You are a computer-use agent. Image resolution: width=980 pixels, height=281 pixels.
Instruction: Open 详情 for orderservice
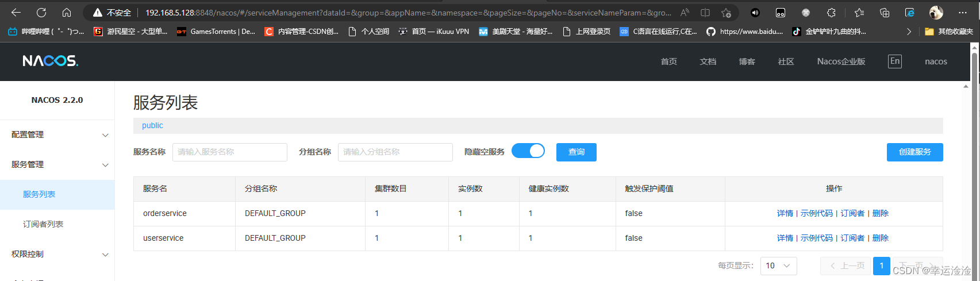[x=785, y=213]
